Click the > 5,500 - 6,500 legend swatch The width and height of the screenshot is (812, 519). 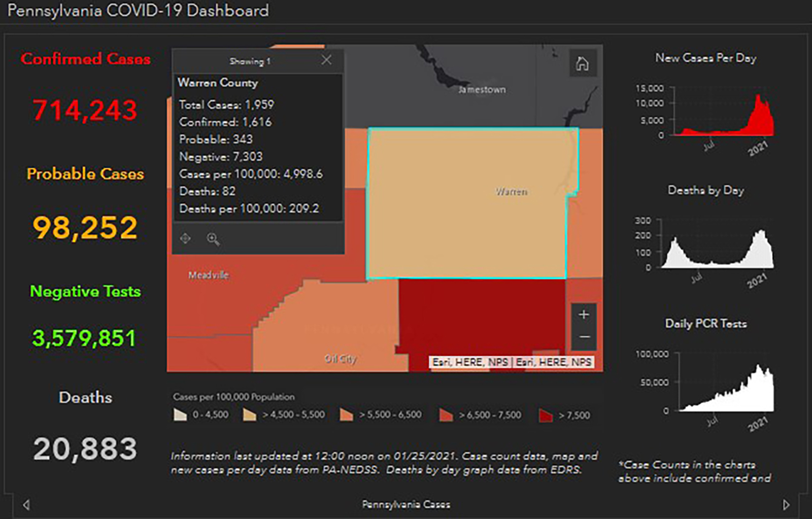pos(347,414)
